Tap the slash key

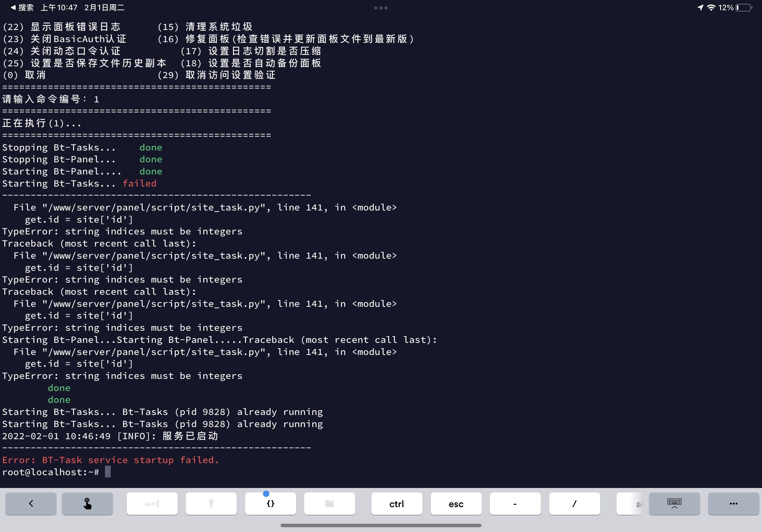[574, 504]
